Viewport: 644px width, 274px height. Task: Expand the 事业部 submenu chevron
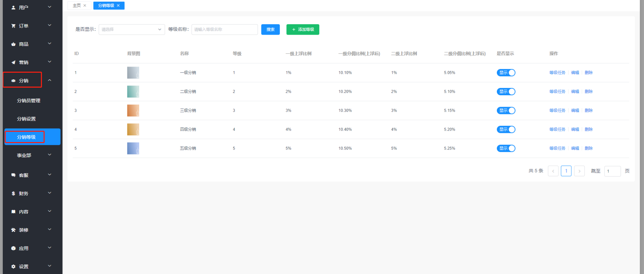point(50,155)
